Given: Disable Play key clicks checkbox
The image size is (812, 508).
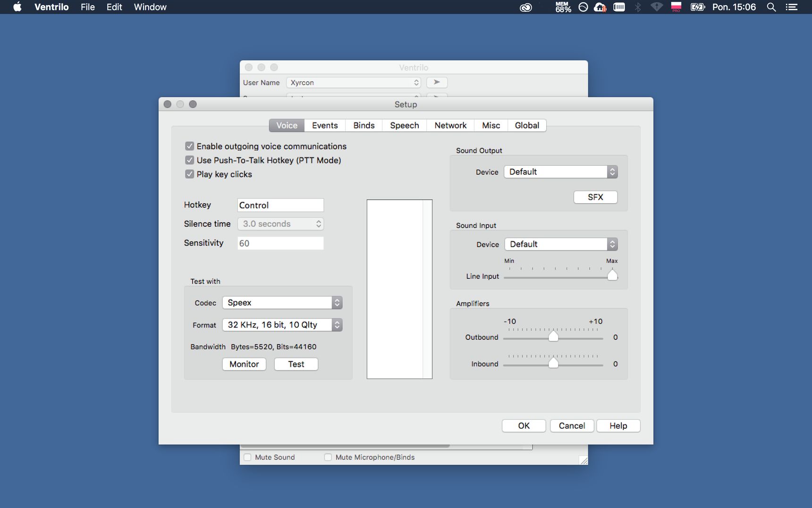Looking at the screenshot, I should point(189,174).
